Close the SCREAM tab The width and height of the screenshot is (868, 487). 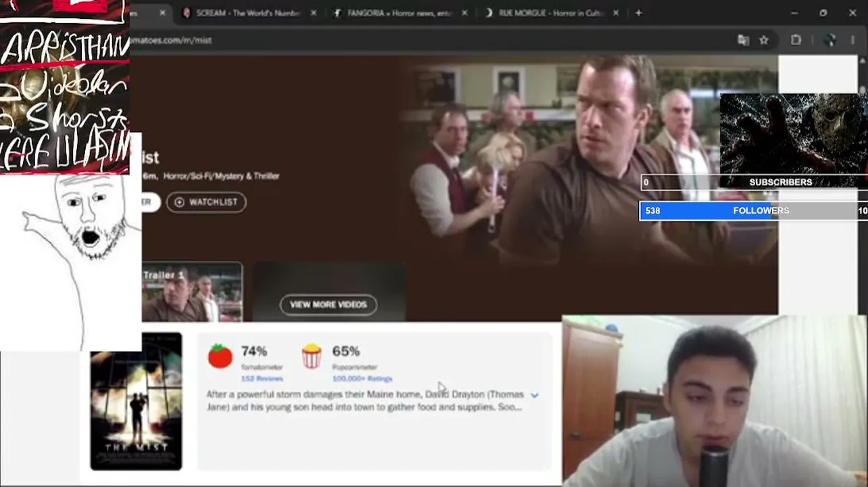pyautogui.click(x=313, y=13)
